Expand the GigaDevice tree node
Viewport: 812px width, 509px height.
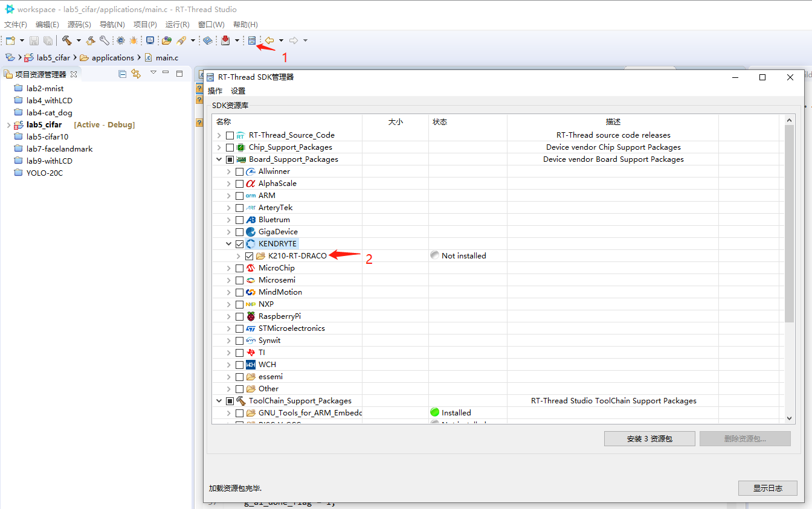[228, 232]
